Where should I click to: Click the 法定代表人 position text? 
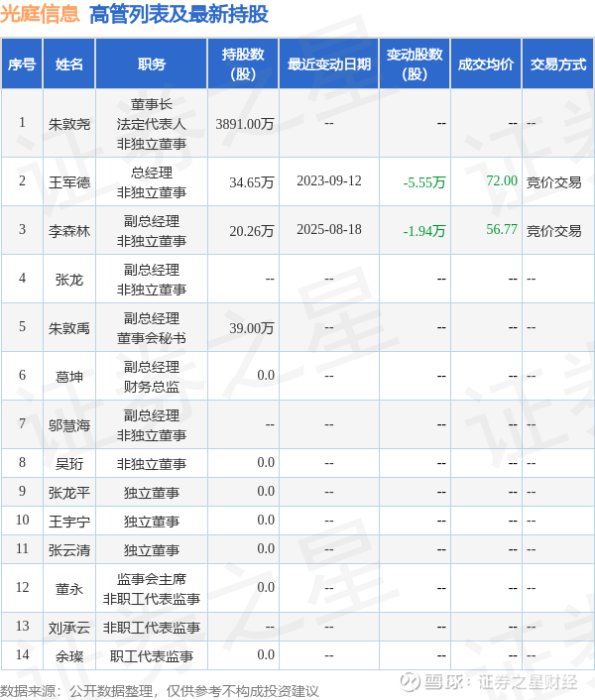tap(152, 124)
